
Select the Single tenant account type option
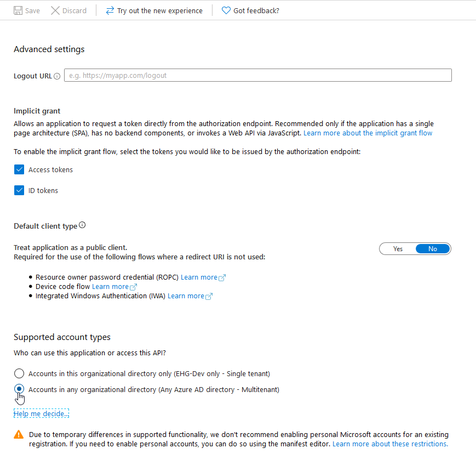[x=19, y=373]
